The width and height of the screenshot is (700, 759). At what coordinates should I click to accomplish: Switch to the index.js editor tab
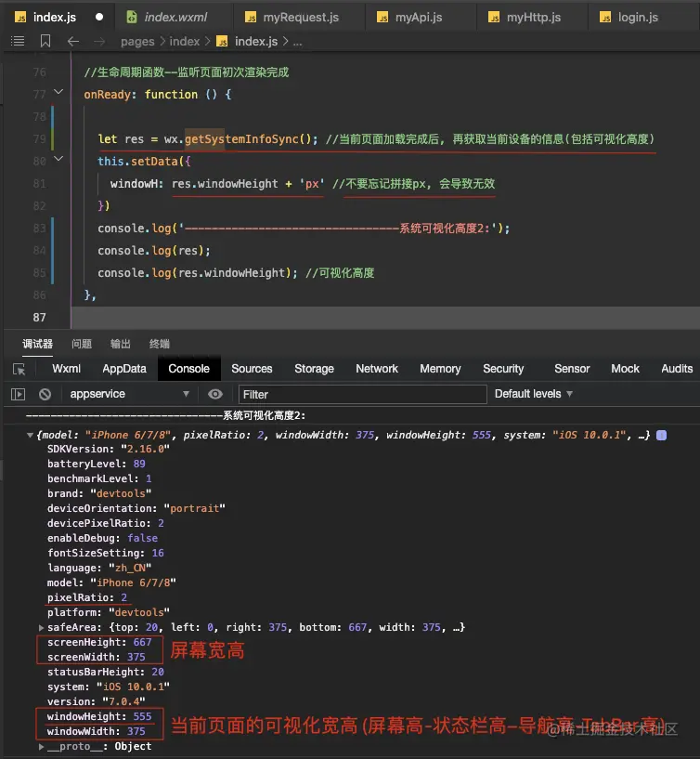click(x=54, y=18)
